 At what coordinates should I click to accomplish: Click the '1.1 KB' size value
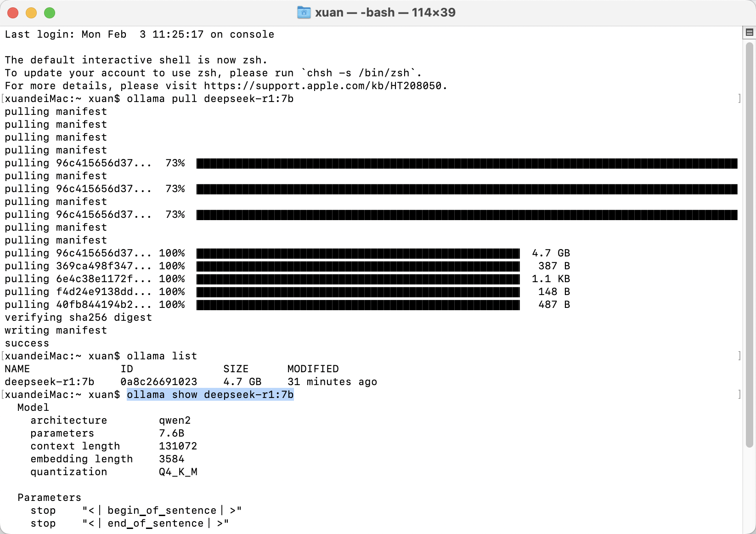551,279
